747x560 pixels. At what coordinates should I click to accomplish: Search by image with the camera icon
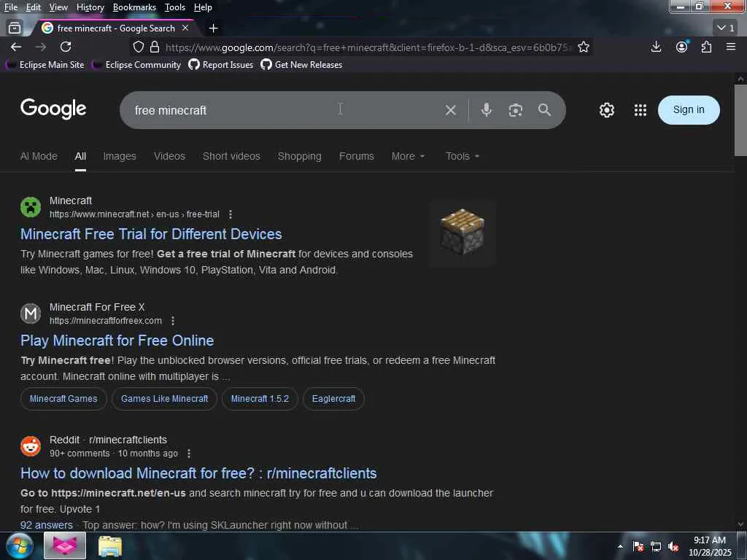(516, 111)
